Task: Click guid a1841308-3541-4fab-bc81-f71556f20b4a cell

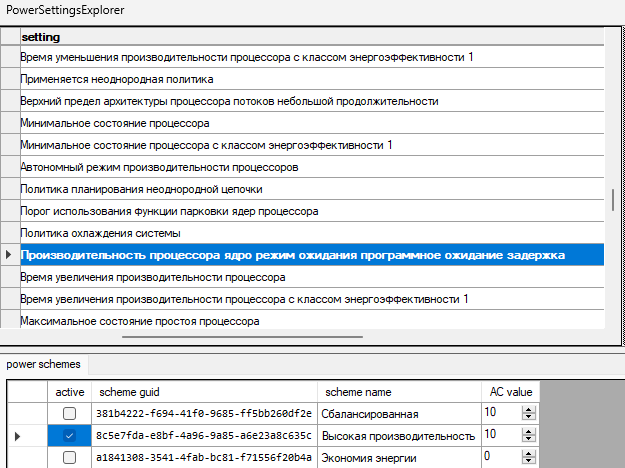Action: tap(204, 457)
